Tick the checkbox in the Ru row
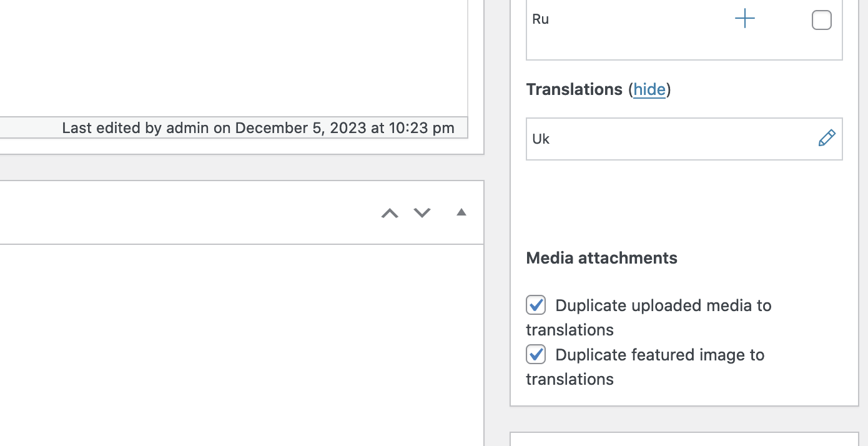 point(821,20)
